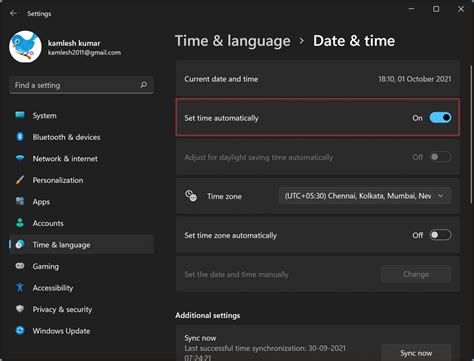
Task: Click the Additional settings heading
Action: click(208, 315)
